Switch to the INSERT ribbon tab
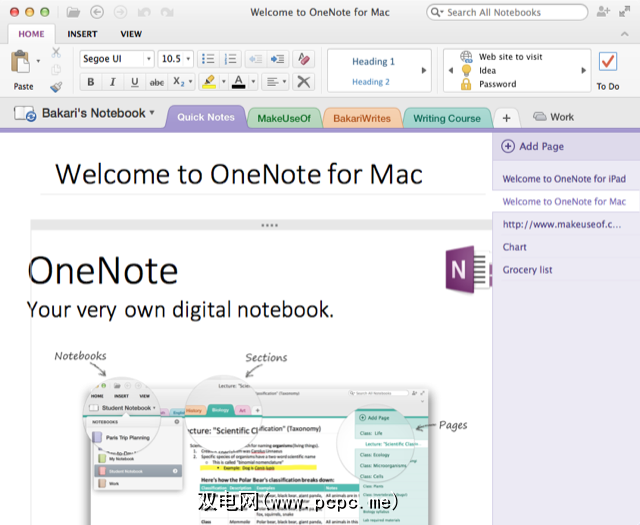The image size is (640, 525). pos(82,33)
